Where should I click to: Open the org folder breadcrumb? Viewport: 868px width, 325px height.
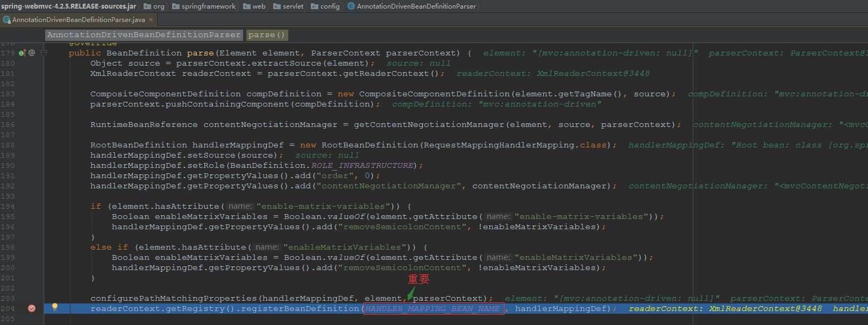pyautogui.click(x=154, y=6)
